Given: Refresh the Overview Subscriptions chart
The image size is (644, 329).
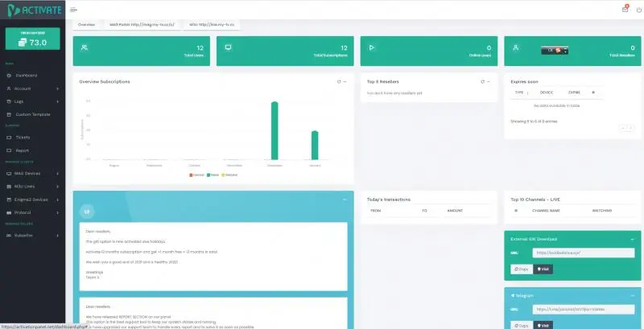Looking at the screenshot, I should pos(339,81).
